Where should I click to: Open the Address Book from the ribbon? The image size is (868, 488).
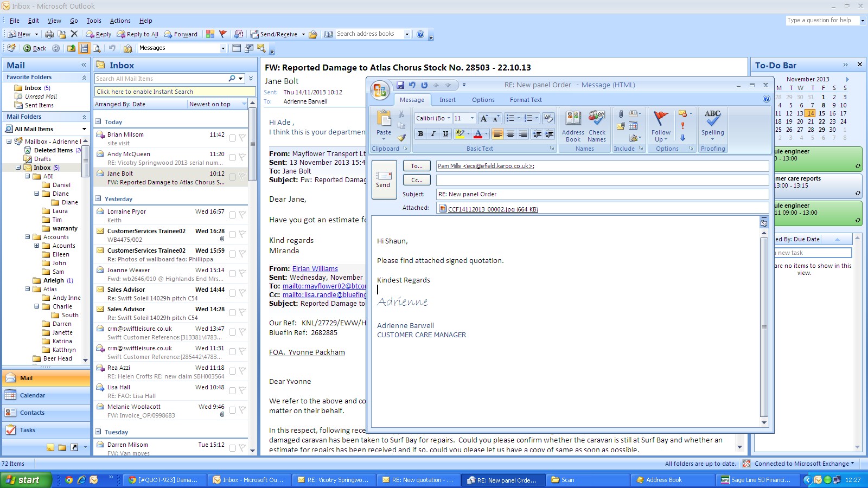point(573,126)
